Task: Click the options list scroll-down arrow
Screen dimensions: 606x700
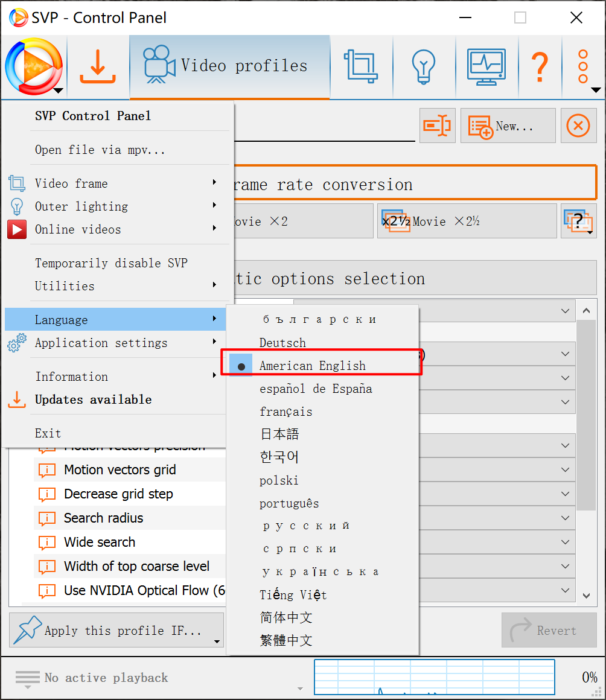Action: (586, 596)
